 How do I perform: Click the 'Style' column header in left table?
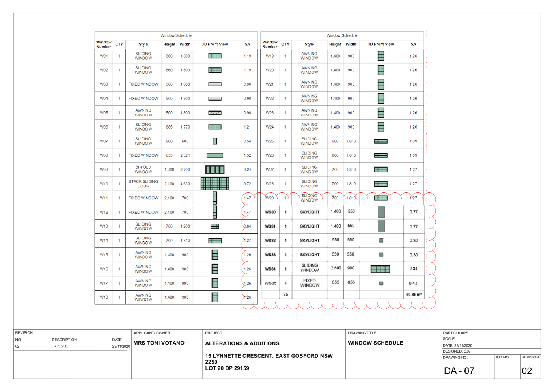tap(143, 44)
